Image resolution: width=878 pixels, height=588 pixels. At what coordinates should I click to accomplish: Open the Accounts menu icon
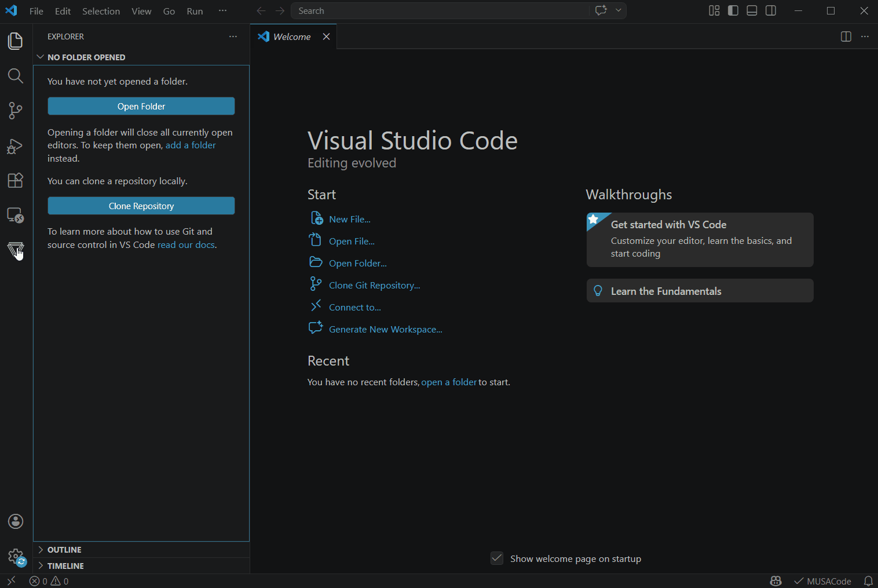(x=16, y=521)
